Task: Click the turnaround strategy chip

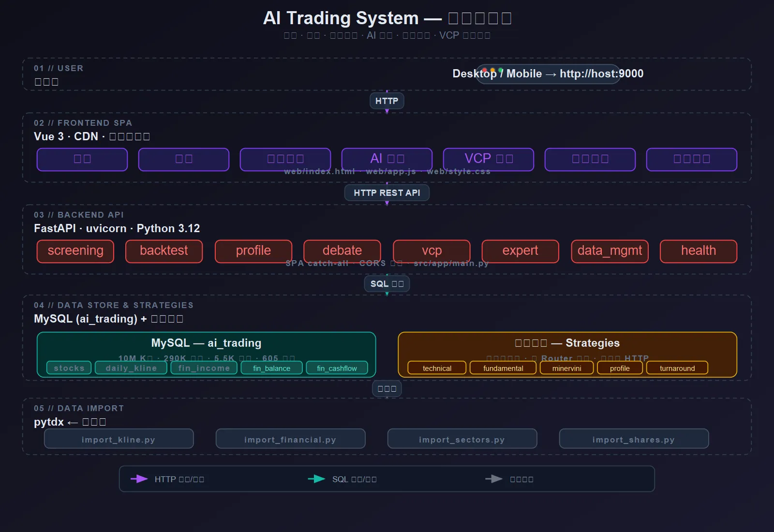Action: coord(677,368)
